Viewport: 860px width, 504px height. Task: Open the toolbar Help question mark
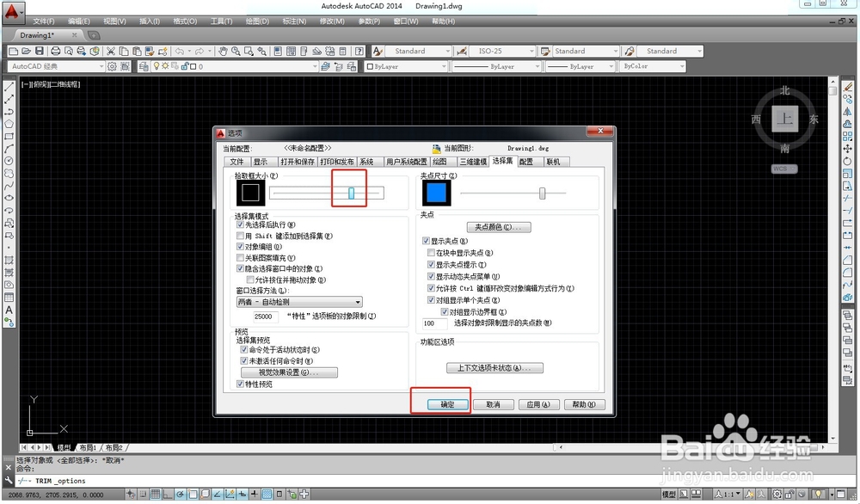click(359, 51)
